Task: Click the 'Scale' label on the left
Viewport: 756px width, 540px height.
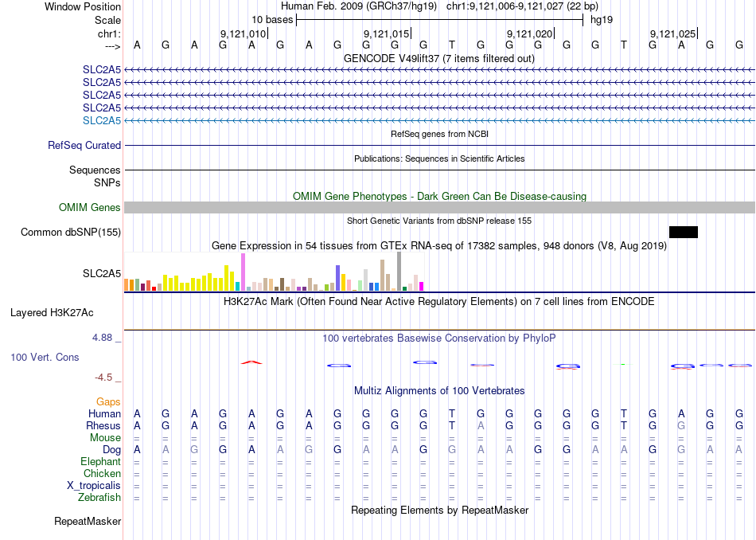Action: pos(107,20)
